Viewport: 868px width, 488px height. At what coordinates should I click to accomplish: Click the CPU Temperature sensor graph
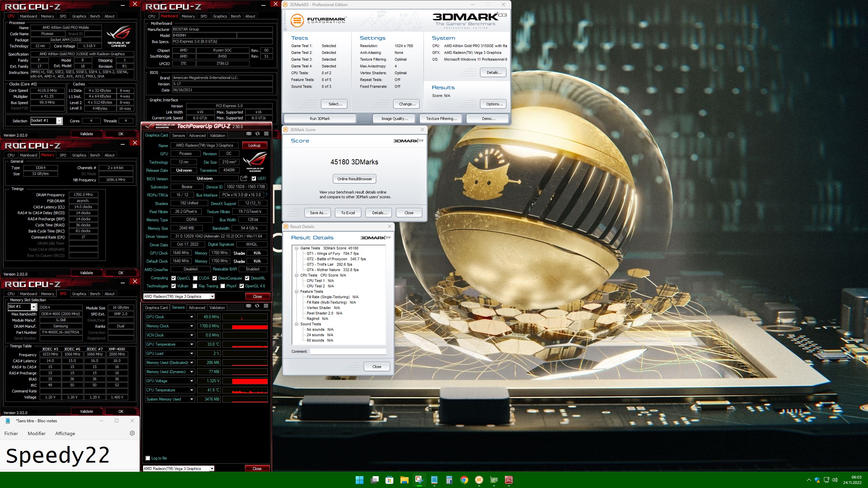(245, 390)
